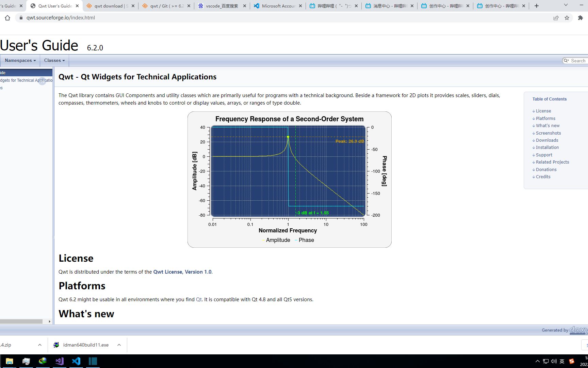The height and width of the screenshot is (368, 588).
Task: Go to Installation in Table of Contents
Action: pyautogui.click(x=547, y=148)
